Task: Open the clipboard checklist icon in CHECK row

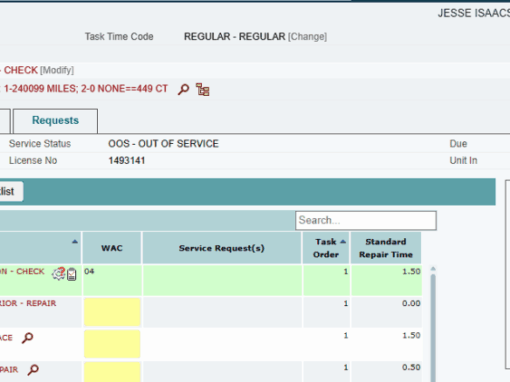Action: (x=72, y=274)
